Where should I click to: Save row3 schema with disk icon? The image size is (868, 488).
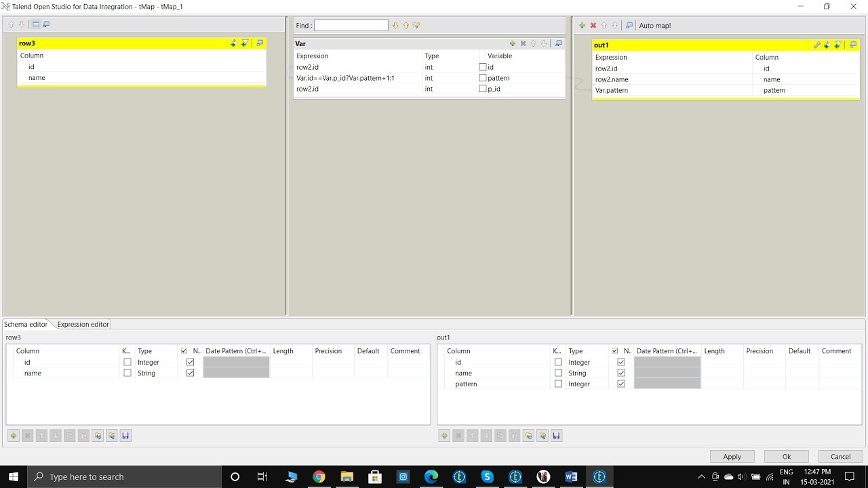coord(125,436)
